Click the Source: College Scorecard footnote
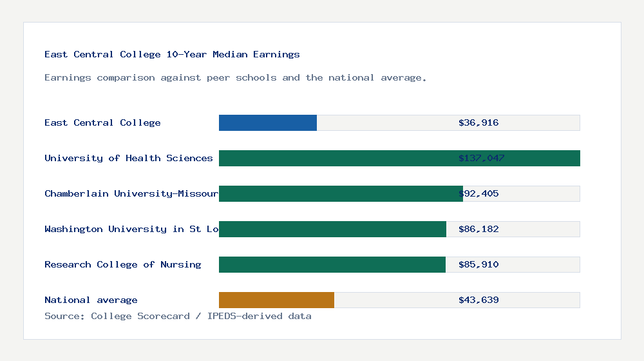 pos(178,316)
